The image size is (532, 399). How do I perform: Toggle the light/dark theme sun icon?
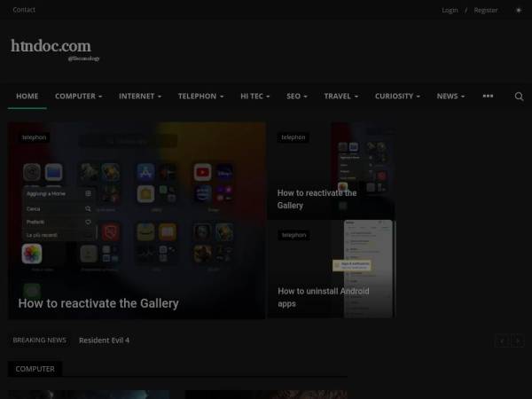(x=519, y=11)
